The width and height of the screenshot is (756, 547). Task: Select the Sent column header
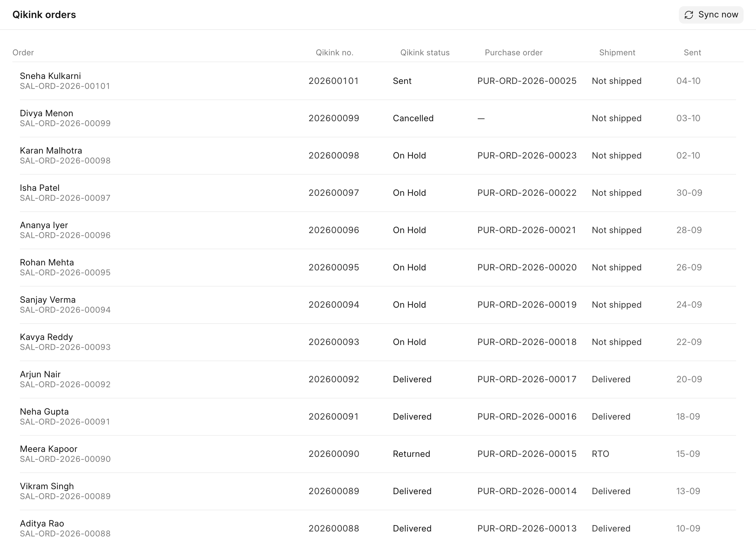692,53
